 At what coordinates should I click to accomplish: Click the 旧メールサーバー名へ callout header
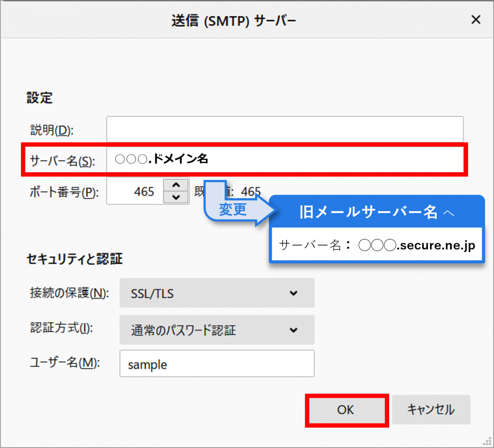click(376, 212)
